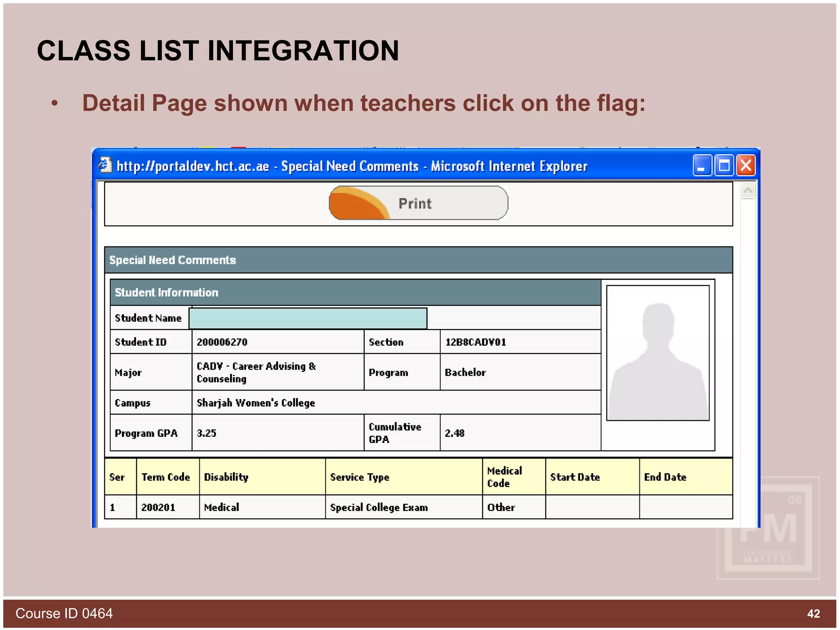840x630 pixels.
Task: Click campus 'Sharjah Women's College'
Action: click(256, 403)
